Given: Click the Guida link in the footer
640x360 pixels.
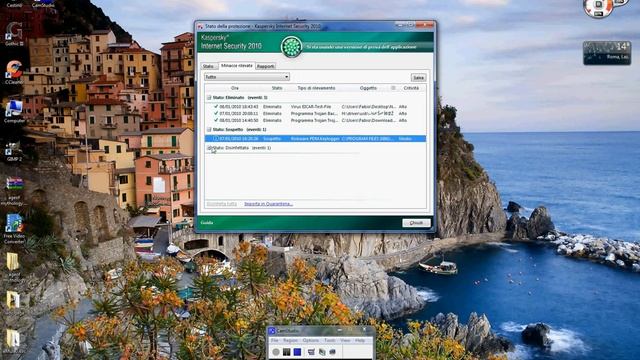Looking at the screenshot, I should click(x=207, y=223).
